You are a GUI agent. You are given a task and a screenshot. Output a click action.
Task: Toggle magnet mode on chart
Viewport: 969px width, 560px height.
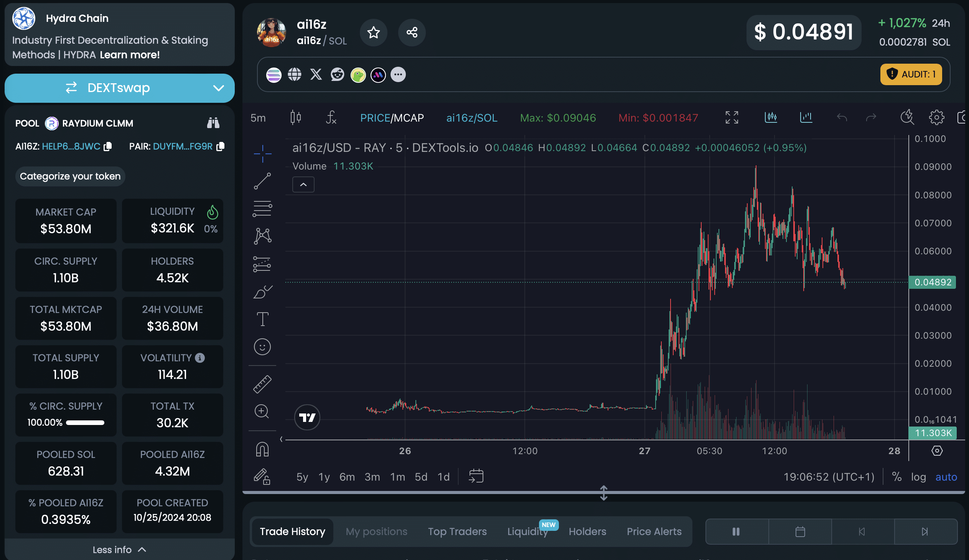[x=262, y=449]
